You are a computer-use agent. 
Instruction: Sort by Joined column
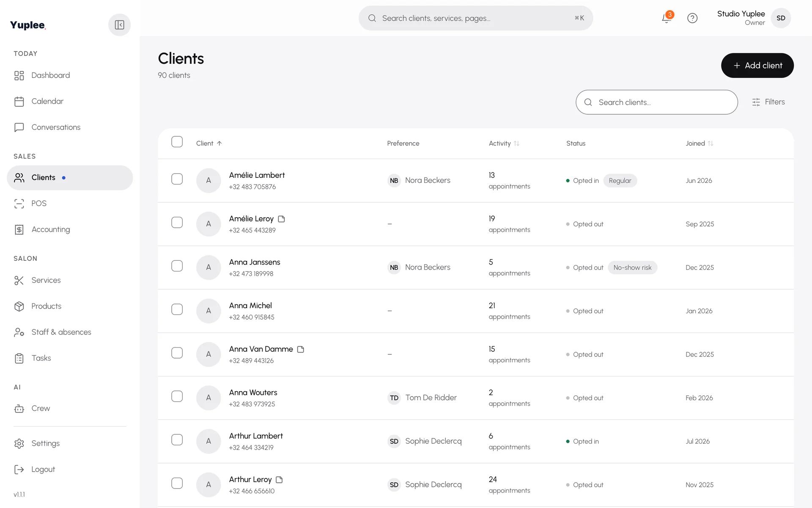click(700, 144)
